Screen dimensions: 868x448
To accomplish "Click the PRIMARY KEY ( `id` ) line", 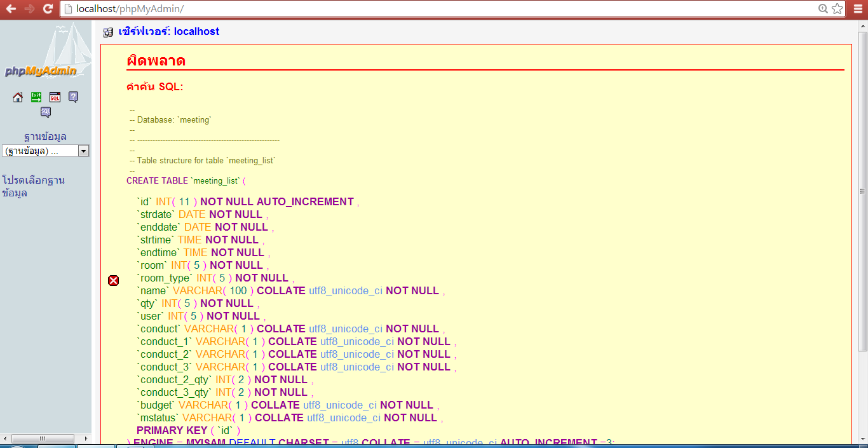I will click(x=189, y=430).
